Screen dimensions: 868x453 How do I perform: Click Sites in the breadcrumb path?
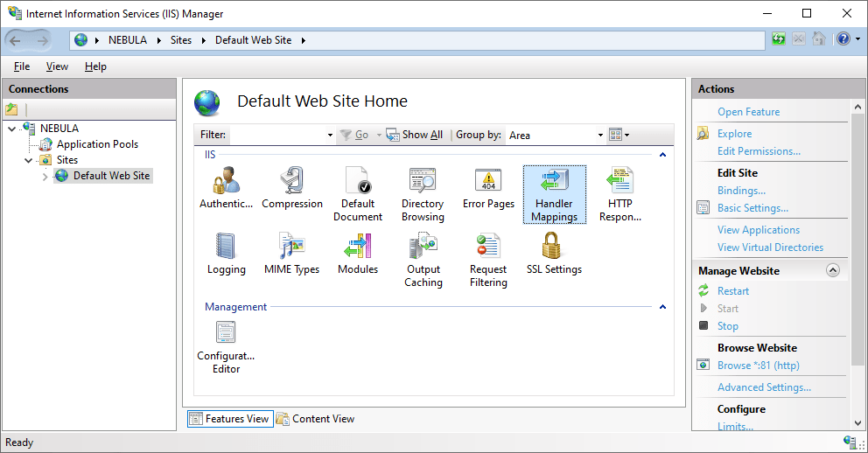181,40
